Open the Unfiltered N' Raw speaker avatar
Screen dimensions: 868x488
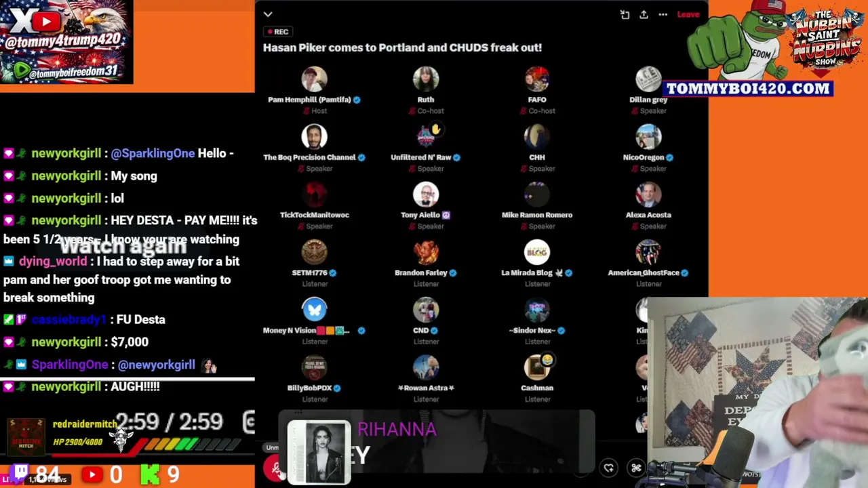[x=426, y=137]
